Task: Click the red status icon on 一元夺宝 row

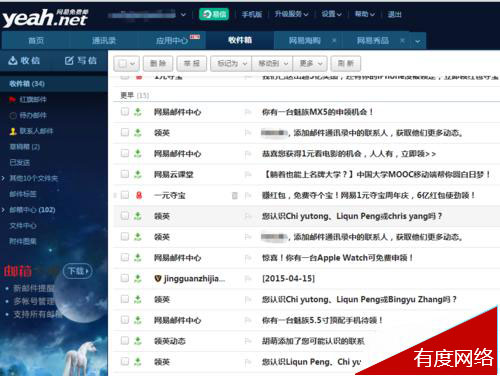Action: pos(139,195)
